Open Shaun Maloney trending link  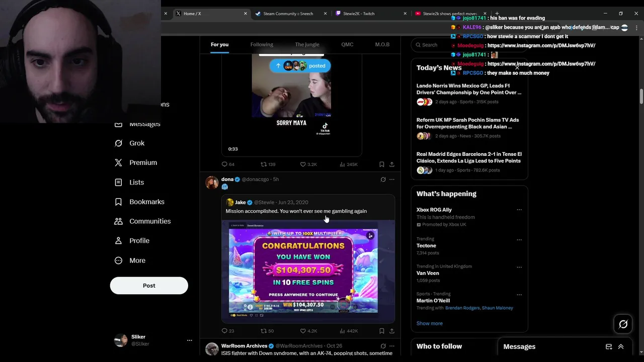pyautogui.click(x=498, y=308)
